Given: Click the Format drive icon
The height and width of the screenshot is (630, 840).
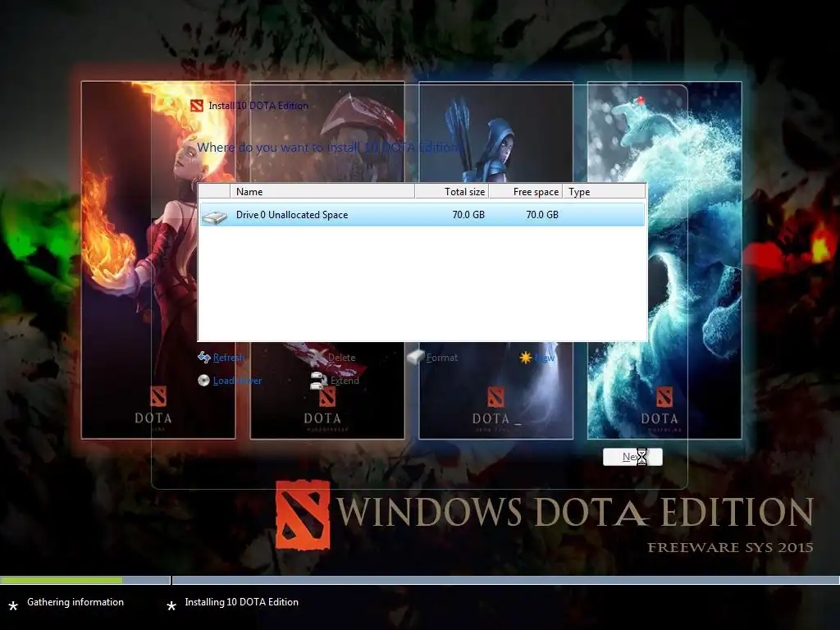Looking at the screenshot, I should (x=415, y=357).
